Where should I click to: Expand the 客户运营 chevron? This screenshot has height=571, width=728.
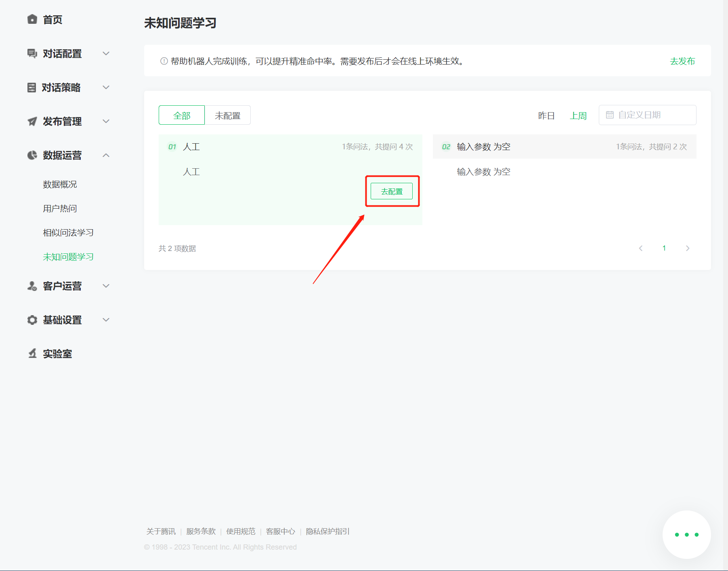(106, 286)
